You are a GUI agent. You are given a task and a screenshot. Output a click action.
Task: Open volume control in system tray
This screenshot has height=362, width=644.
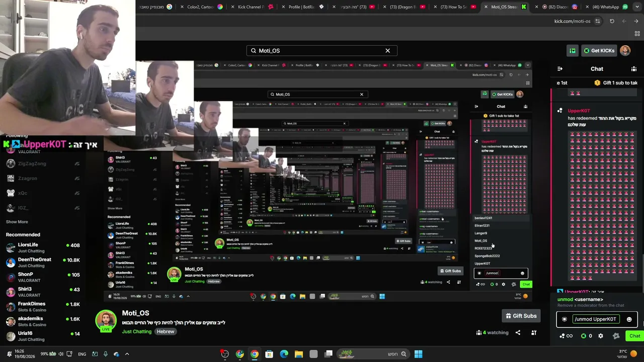point(61,354)
